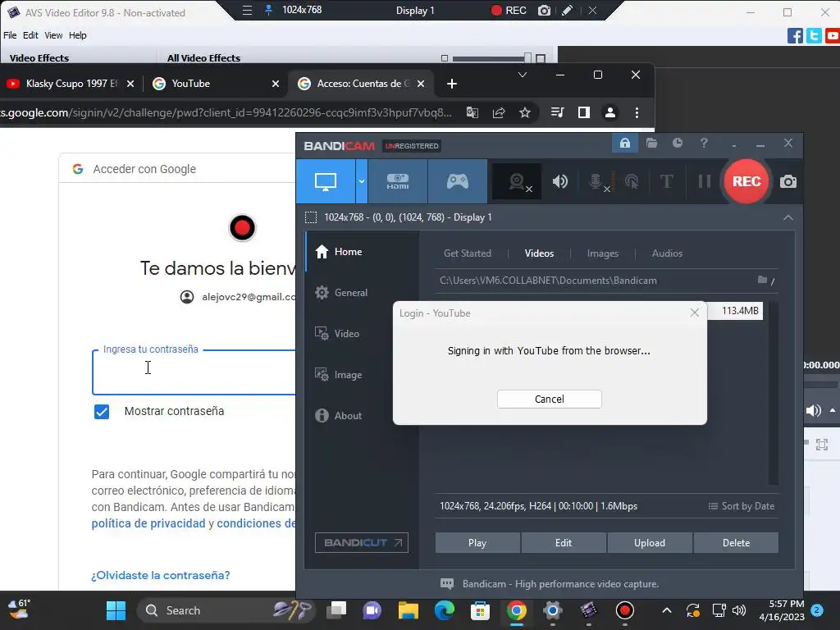This screenshot has height=630, width=840.
Task: Open the Sort by Date option
Action: point(742,506)
